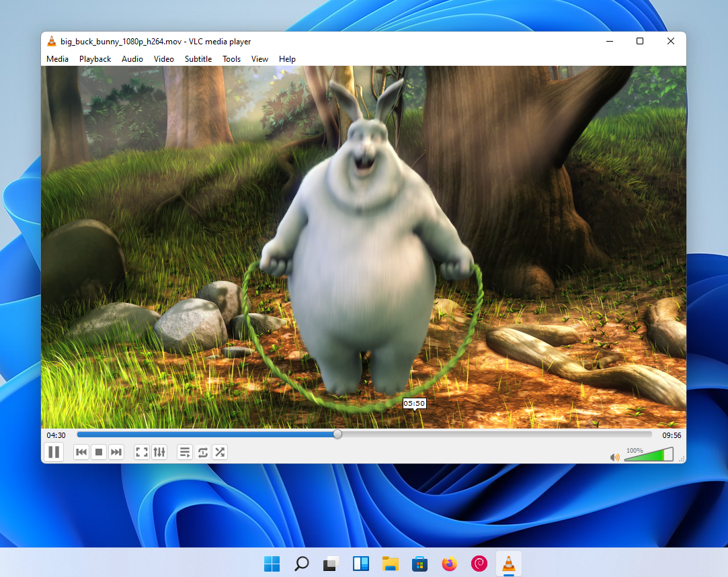The width and height of the screenshot is (728, 577).
Task: Open the Windows Start menu
Action: 272,564
